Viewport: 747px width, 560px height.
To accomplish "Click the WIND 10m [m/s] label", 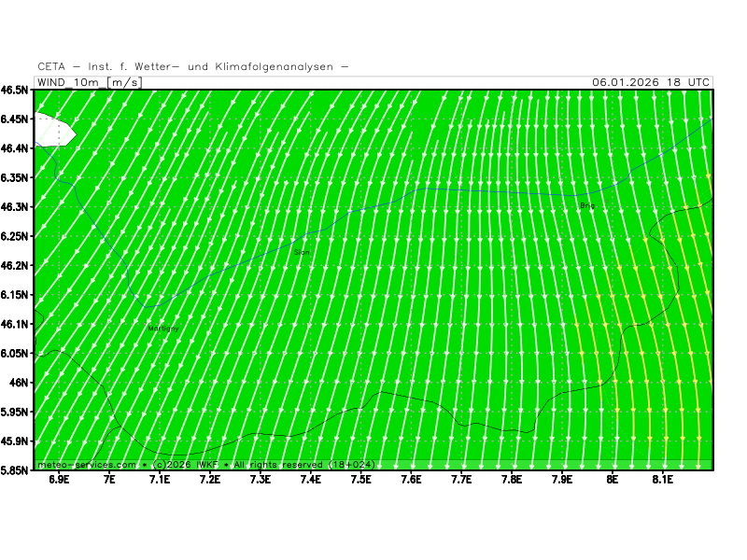I will (x=89, y=82).
